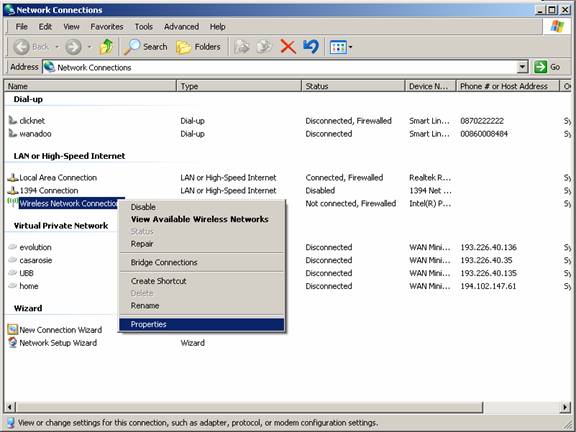Open the File menu

click(x=21, y=26)
